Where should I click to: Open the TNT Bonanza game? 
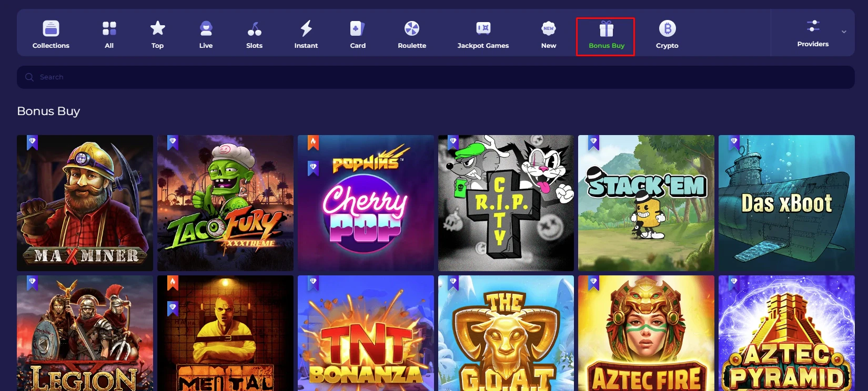point(366,333)
